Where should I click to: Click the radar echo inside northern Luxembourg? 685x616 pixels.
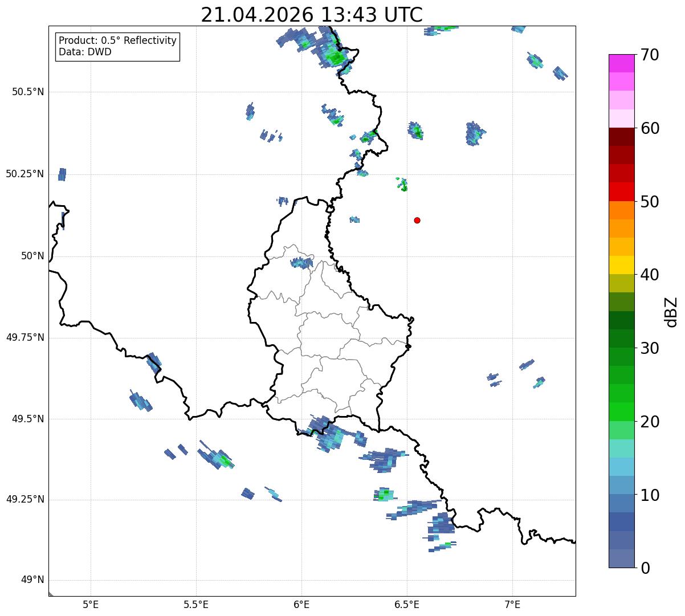click(x=301, y=263)
